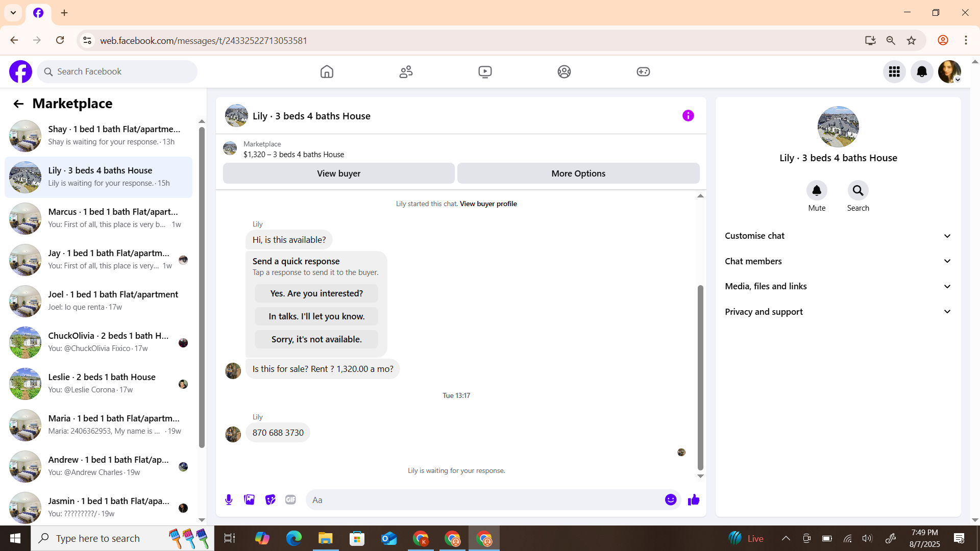Screen dimensions: 980x551
Task: Click the View buyer button
Action: tap(338, 173)
